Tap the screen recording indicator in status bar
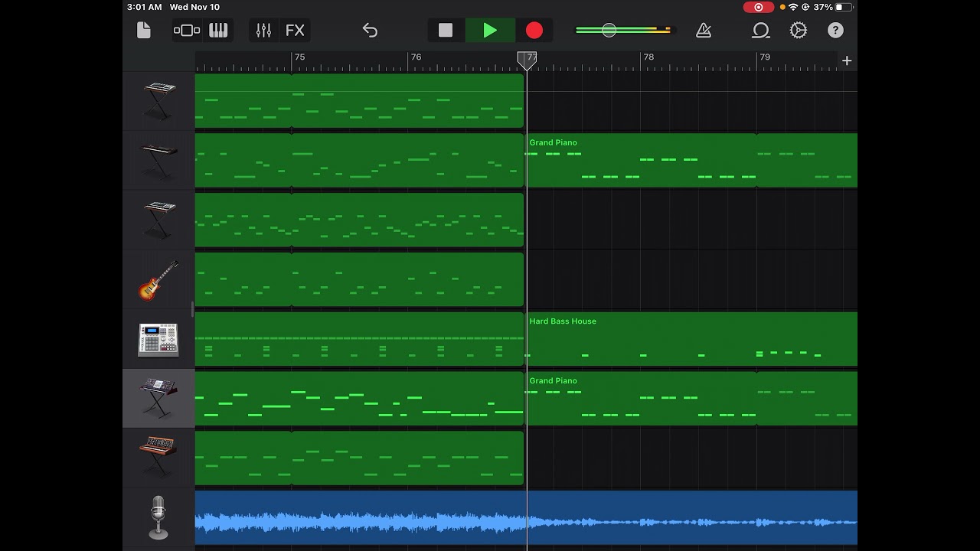 [x=759, y=7]
